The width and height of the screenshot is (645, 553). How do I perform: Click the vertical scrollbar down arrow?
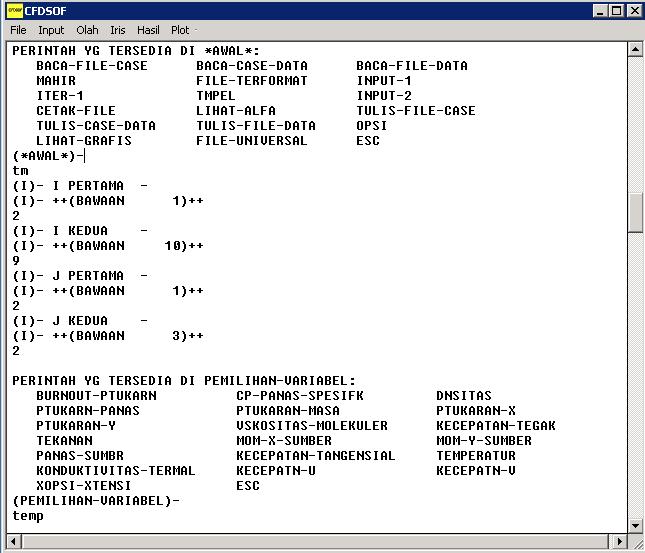[635, 525]
